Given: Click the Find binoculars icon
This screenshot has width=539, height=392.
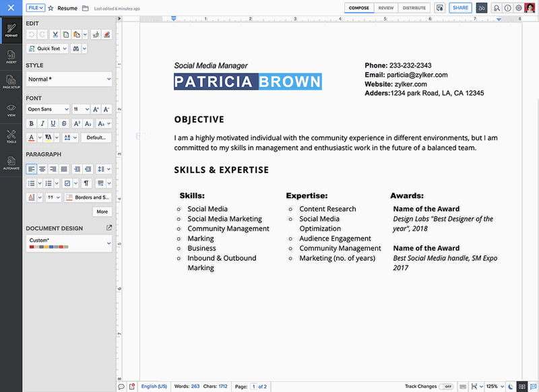Looking at the screenshot, I should click(76, 48).
